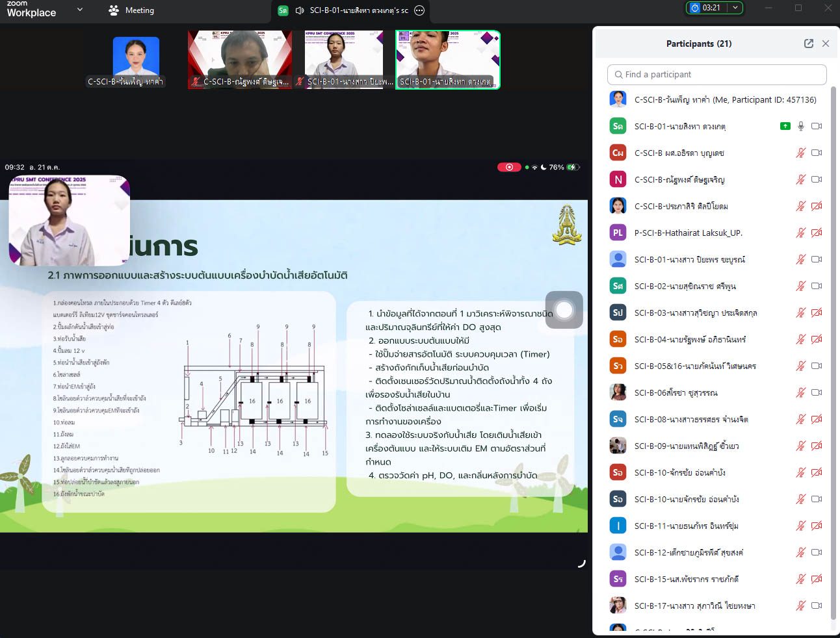
Task: Click the PL avatar of P-SCI-B-Hathairat Laksuk_UP
Action: [x=618, y=233]
